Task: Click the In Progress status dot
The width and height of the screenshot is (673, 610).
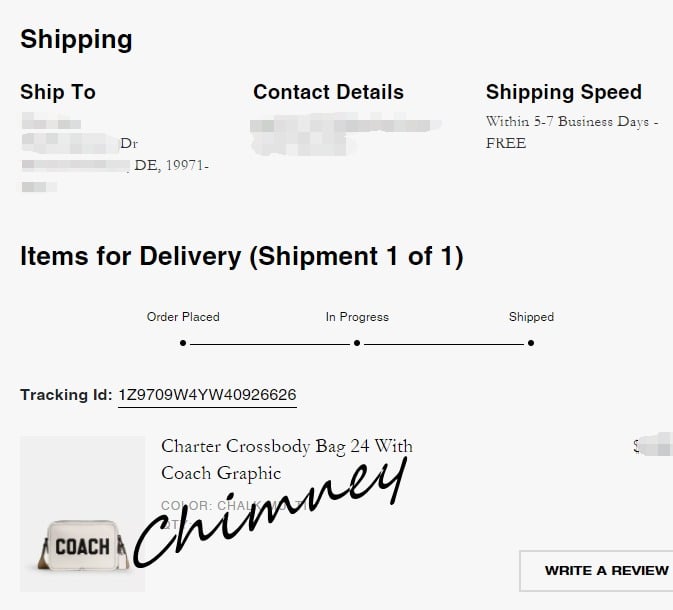Action: [357, 343]
